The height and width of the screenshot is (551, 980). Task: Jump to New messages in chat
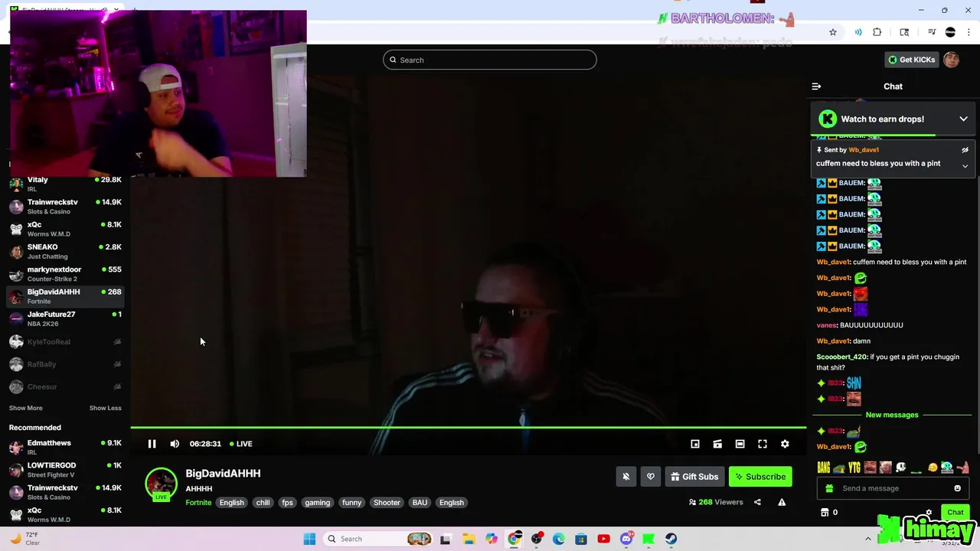click(891, 415)
